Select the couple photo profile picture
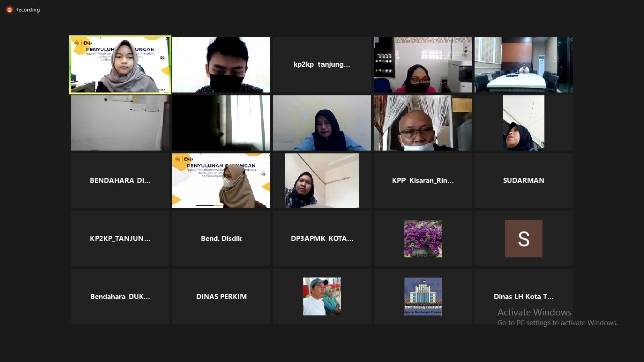This screenshot has height=362, width=644. [321, 297]
